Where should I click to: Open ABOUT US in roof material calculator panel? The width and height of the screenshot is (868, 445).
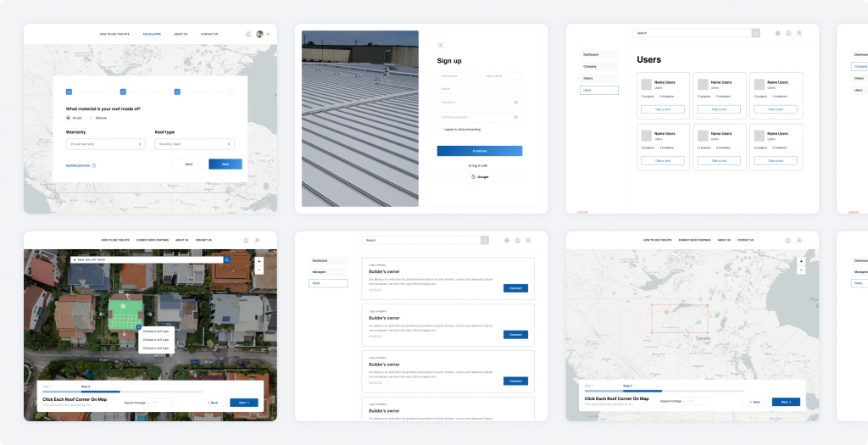(181, 34)
